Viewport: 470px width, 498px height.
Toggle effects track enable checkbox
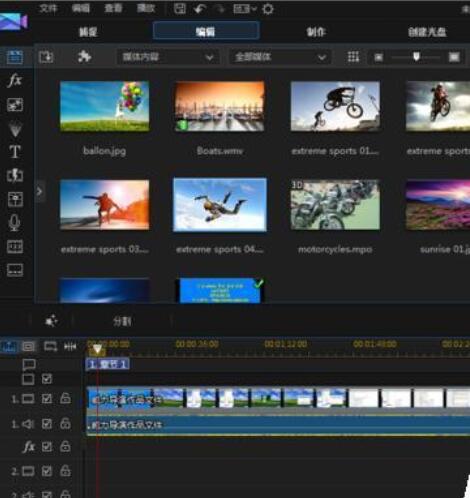coord(47,447)
